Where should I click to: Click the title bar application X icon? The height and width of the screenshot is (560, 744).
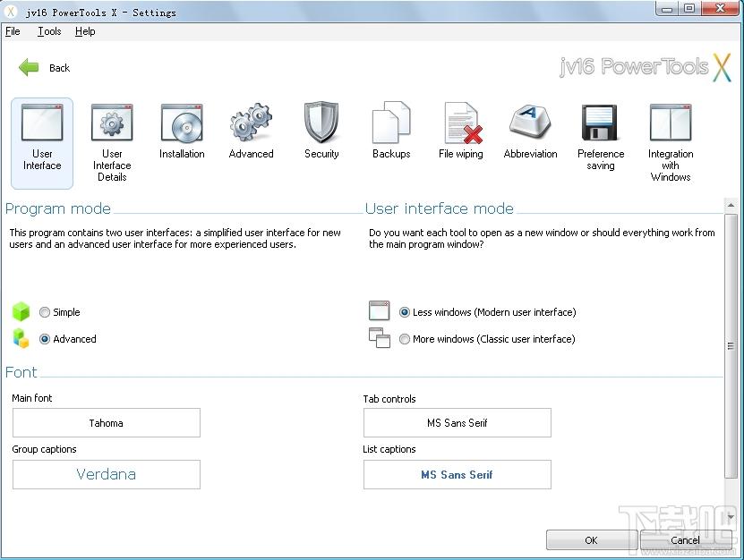click(11, 12)
